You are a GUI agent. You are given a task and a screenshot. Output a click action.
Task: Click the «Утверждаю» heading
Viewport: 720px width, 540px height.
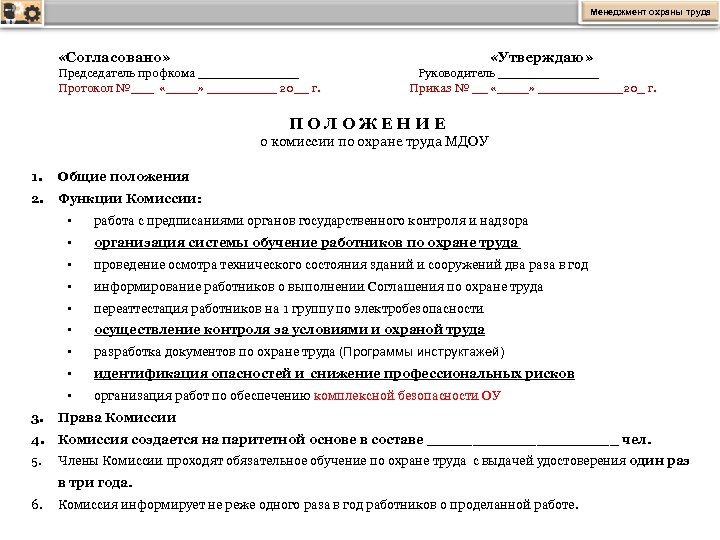tap(541, 57)
